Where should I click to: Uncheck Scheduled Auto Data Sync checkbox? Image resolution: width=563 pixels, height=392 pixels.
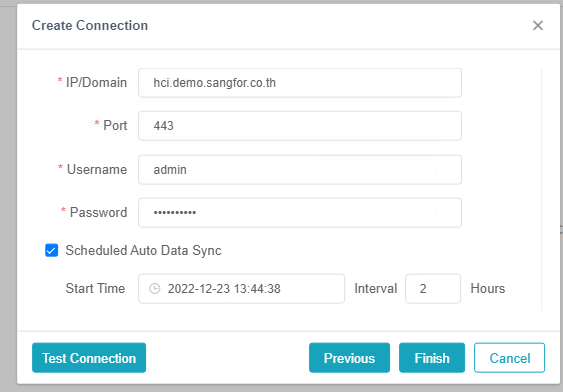(51, 250)
